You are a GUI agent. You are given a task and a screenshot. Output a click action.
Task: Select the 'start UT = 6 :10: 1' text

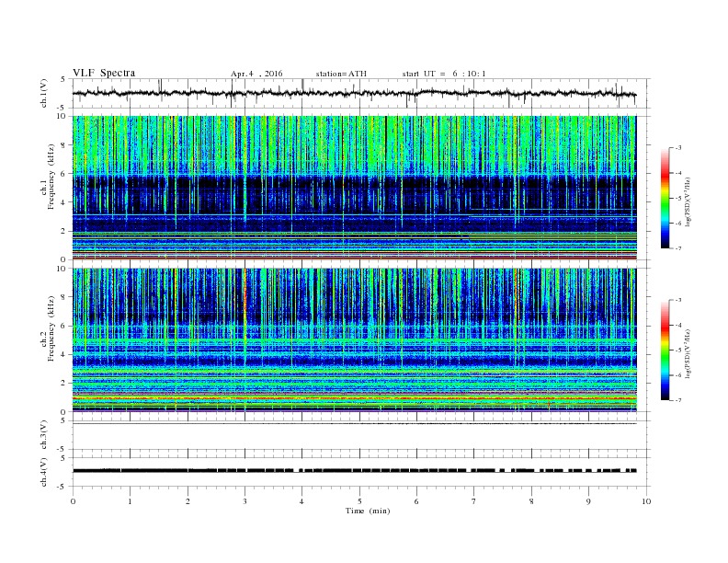pyautogui.click(x=444, y=74)
